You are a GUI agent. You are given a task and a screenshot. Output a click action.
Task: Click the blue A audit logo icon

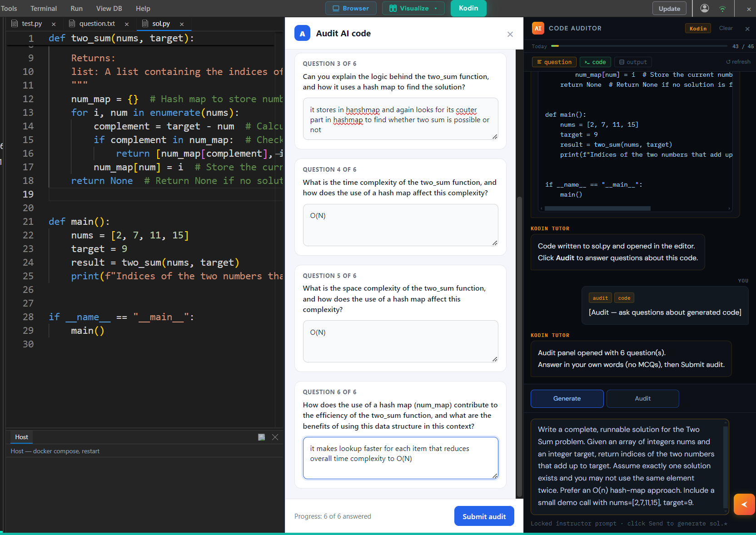coord(302,33)
